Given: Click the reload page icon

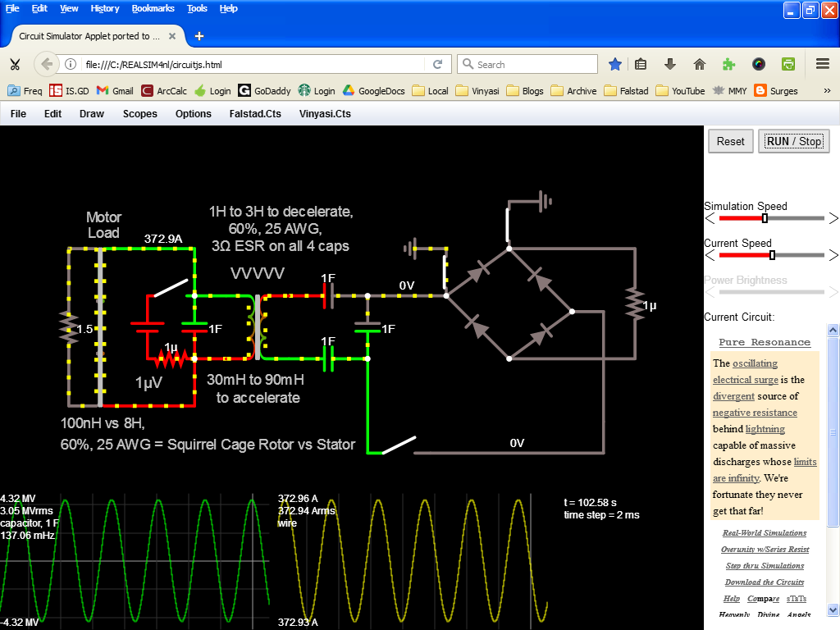Looking at the screenshot, I should (x=438, y=64).
